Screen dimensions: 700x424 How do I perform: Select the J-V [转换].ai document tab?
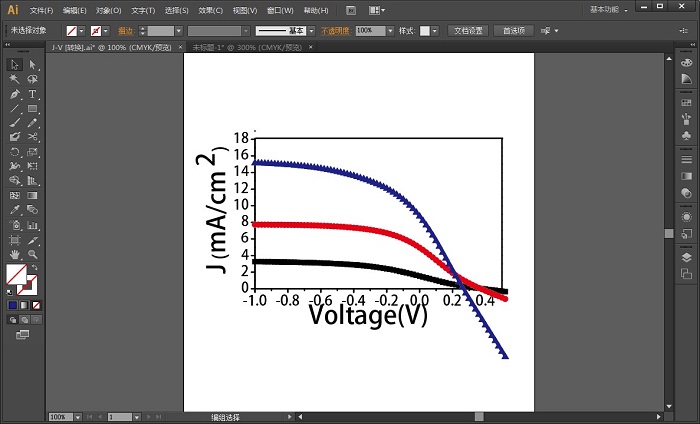pos(112,47)
